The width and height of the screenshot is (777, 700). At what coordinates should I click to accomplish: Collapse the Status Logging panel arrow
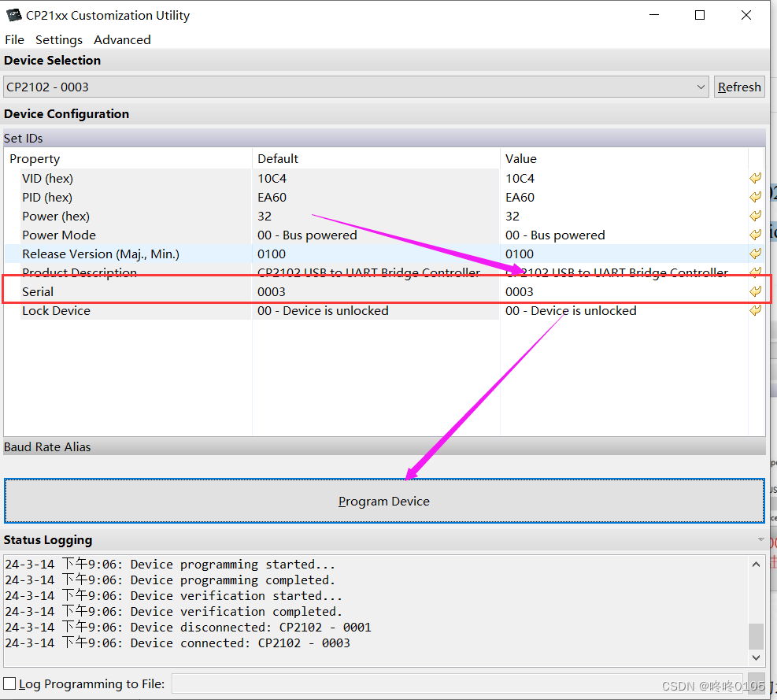[x=760, y=539]
